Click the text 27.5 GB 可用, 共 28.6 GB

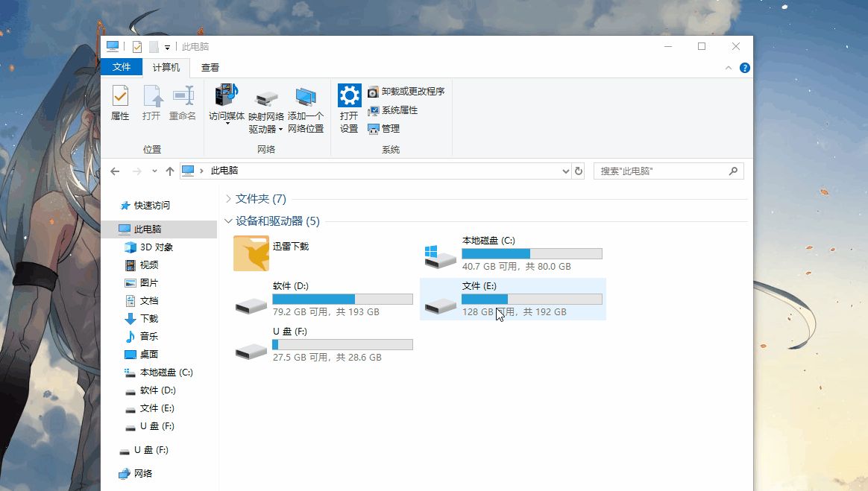[327, 357]
